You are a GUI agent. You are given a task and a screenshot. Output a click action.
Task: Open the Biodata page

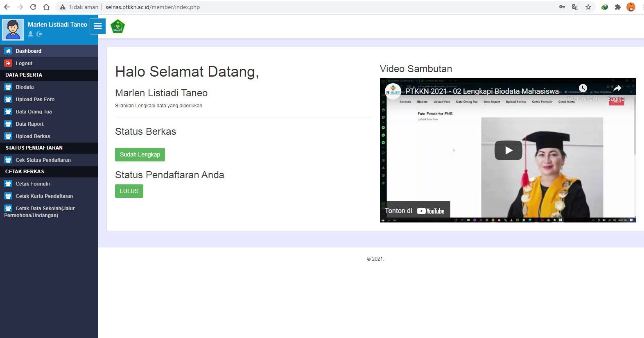tap(25, 87)
